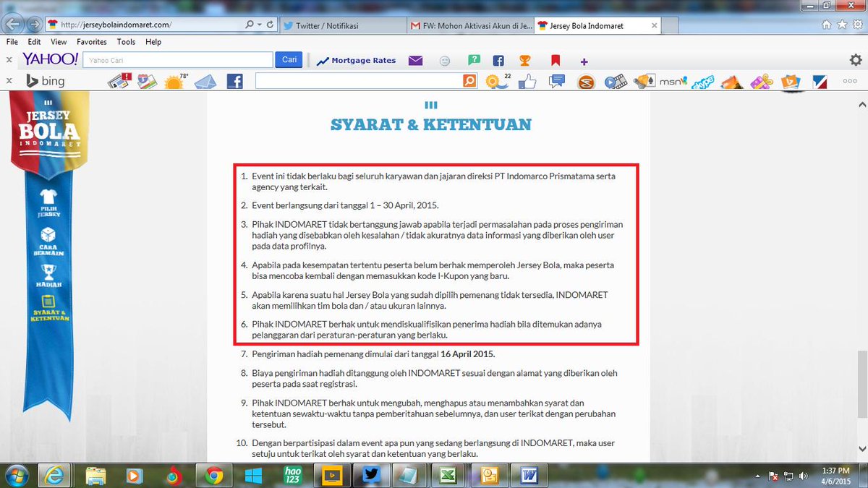Switch to the FW: Mohon Aktivasi Akun tab
Viewport: 868px width, 488px height.
tap(470, 25)
